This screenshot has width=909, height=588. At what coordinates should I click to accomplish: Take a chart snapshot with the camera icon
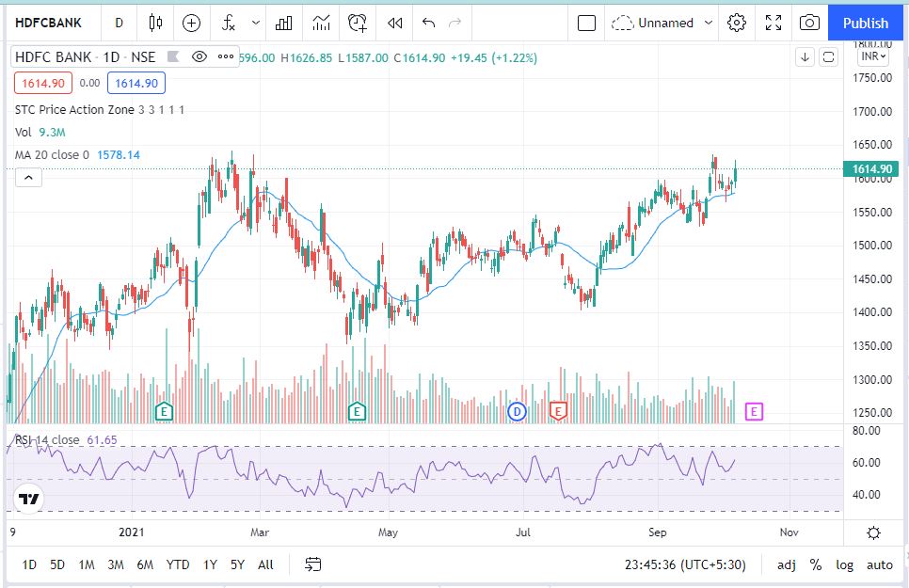[808, 23]
